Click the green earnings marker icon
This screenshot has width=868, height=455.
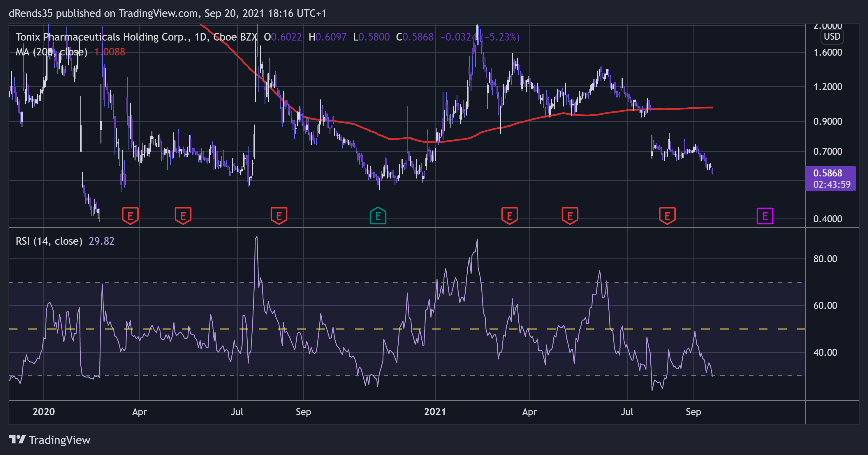click(378, 216)
